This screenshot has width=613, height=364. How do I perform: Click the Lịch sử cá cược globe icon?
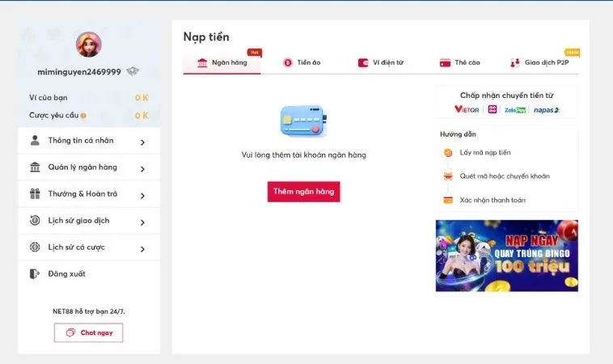(35, 248)
